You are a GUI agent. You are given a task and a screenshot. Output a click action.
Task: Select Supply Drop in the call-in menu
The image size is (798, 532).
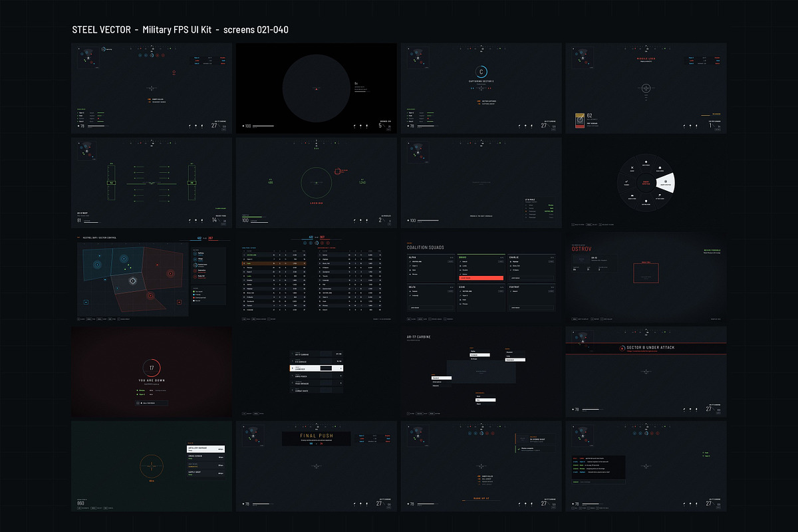[x=205, y=473]
